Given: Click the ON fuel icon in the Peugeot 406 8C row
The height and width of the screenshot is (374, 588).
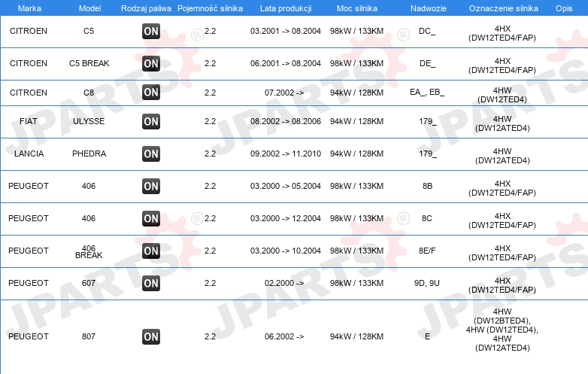Looking at the screenshot, I should coord(151,218).
